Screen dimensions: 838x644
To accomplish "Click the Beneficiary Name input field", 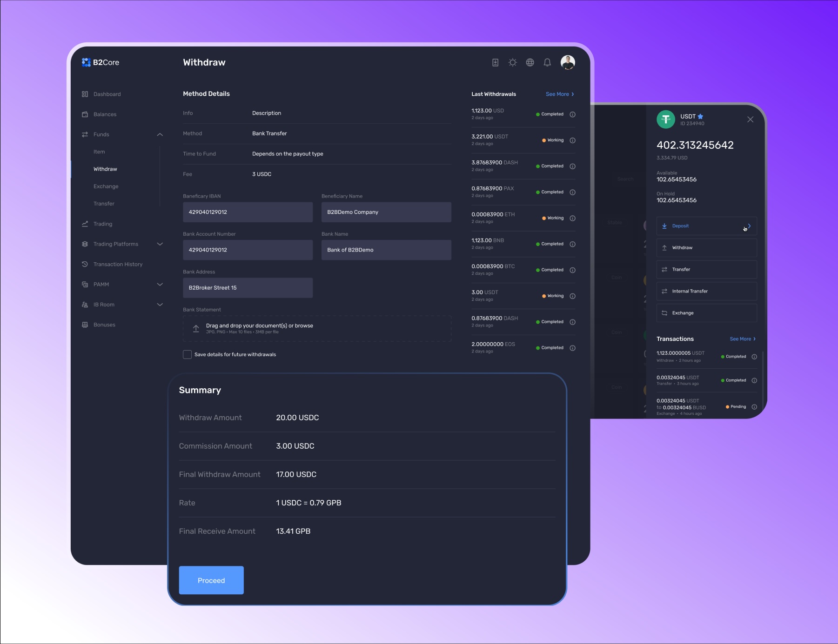I will pyautogui.click(x=386, y=212).
